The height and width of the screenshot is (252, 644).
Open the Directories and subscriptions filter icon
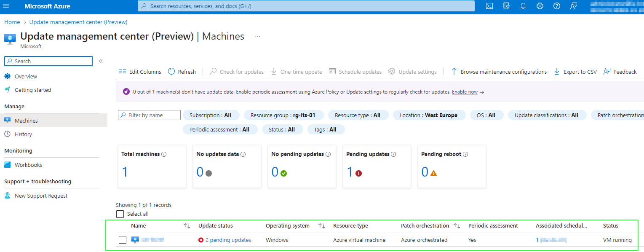(506, 6)
